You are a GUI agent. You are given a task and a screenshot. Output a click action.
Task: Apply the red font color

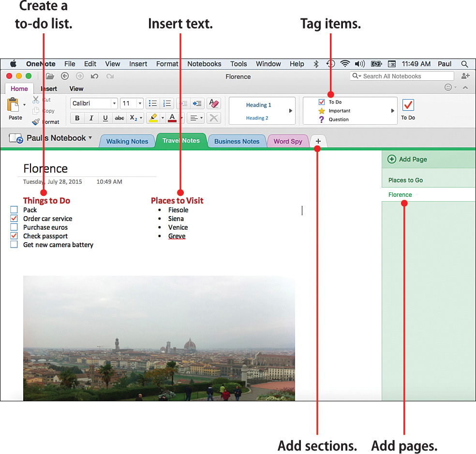172,118
